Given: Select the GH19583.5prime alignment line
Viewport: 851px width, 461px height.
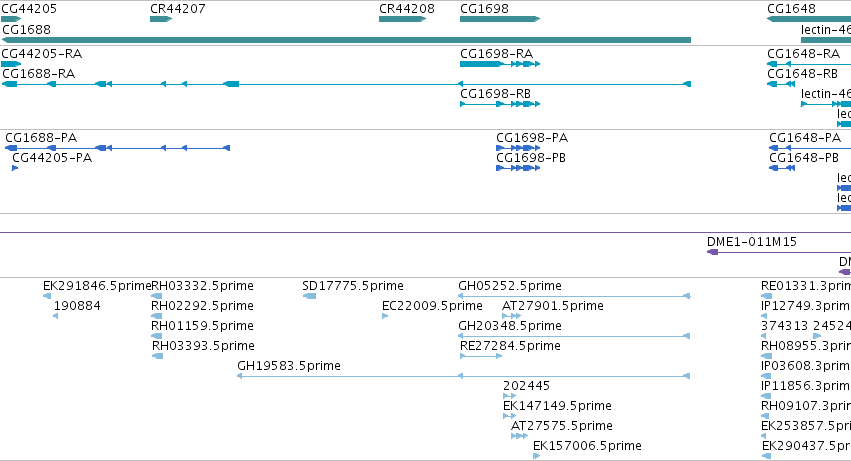Looking at the screenshot, I should point(463,376).
